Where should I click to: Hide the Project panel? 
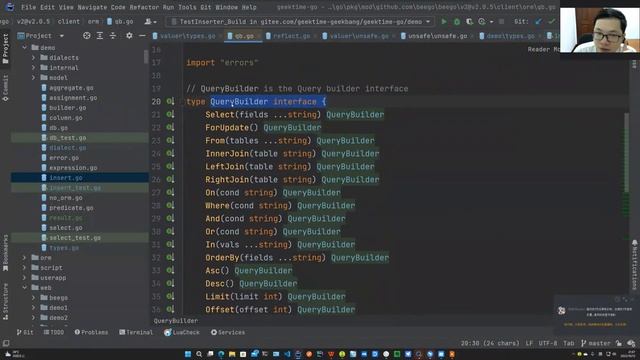click(x=142, y=36)
